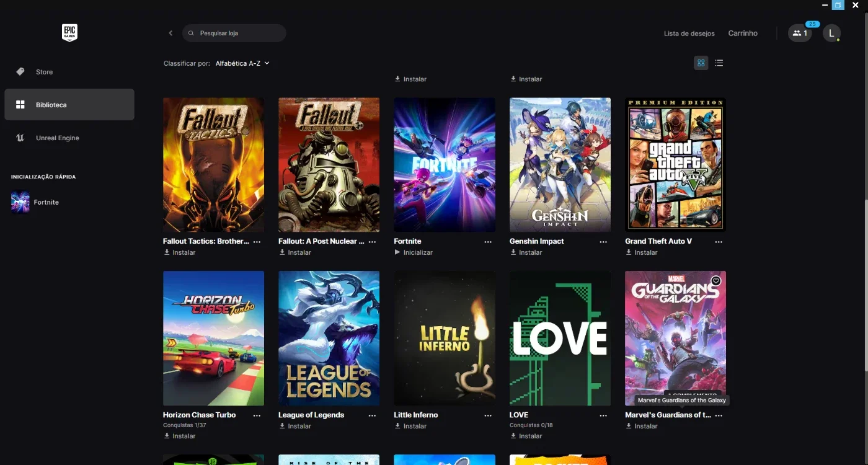868x465 pixels.
Task: Open options menu for Genshin Impact
Action: point(603,242)
